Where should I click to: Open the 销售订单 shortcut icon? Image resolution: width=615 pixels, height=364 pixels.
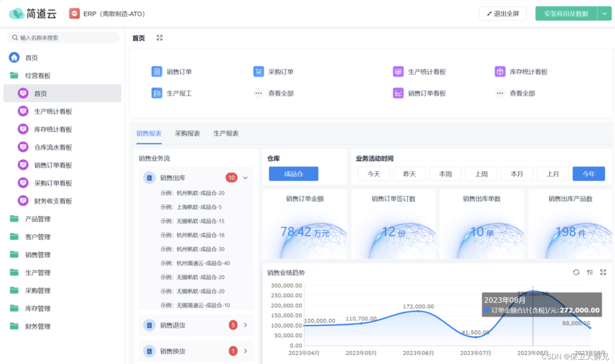(x=157, y=72)
